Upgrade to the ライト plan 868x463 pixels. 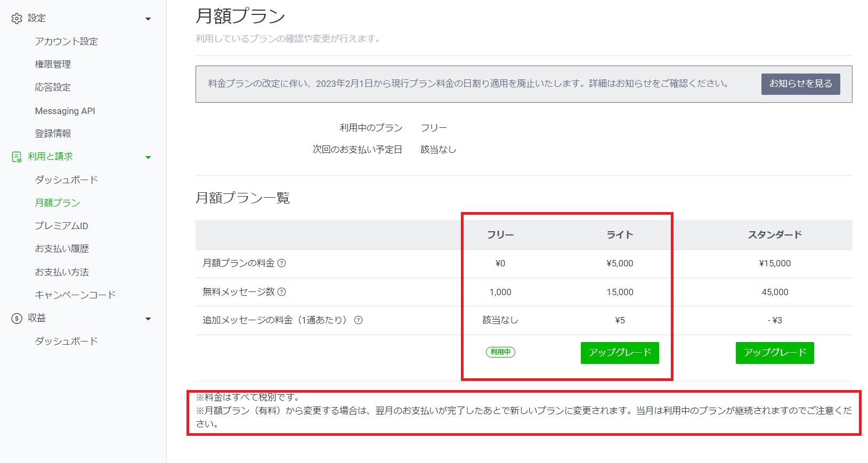[620, 353]
